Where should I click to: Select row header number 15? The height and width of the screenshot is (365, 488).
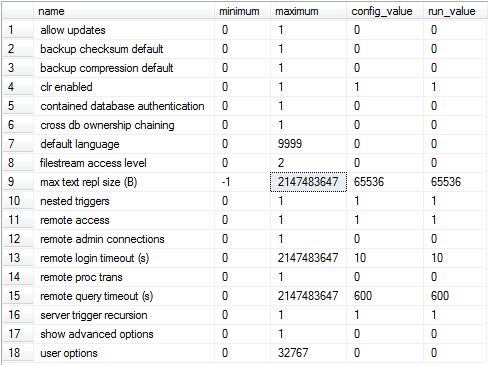pyautogui.click(x=18, y=296)
